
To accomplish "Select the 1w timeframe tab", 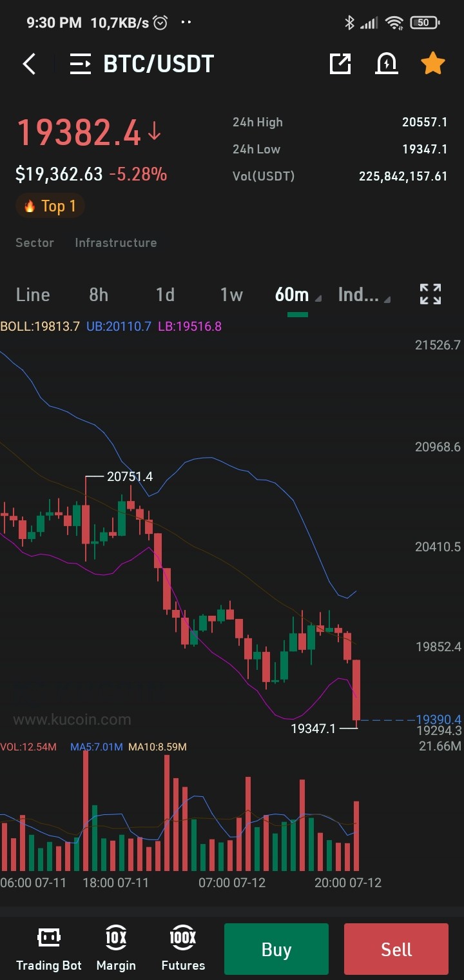I will pos(231,295).
